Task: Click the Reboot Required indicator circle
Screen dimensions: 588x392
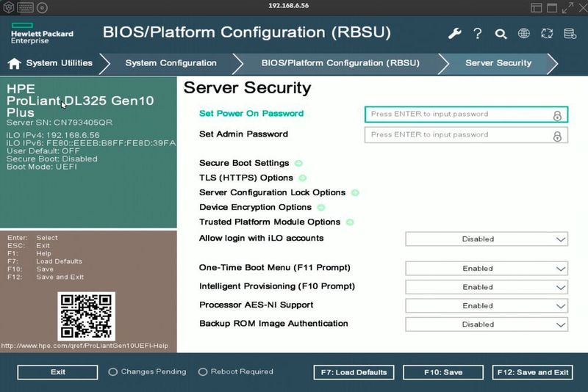Action: (203, 371)
